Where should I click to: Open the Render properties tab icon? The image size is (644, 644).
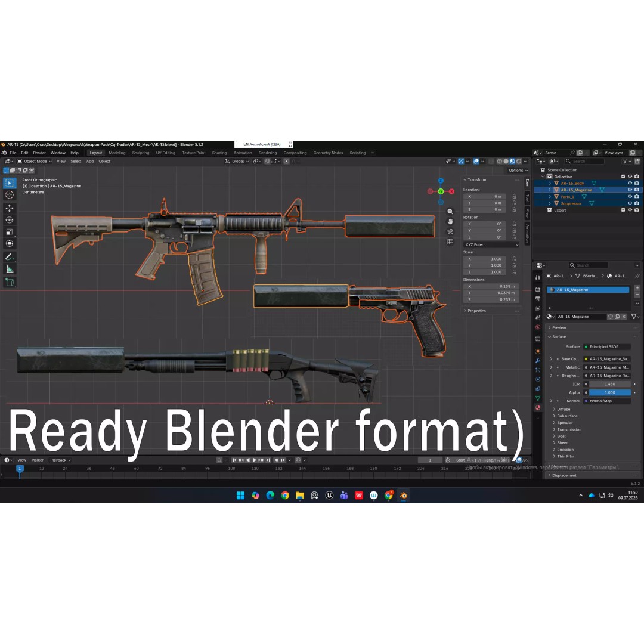538,289
